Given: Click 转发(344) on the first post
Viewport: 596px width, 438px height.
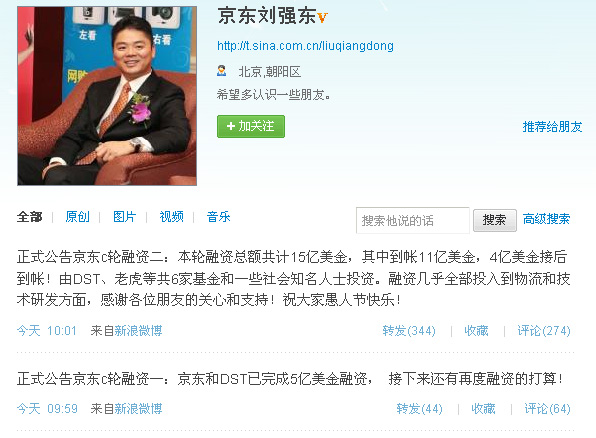Looking at the screenshot, I should (x=409, y=331).
